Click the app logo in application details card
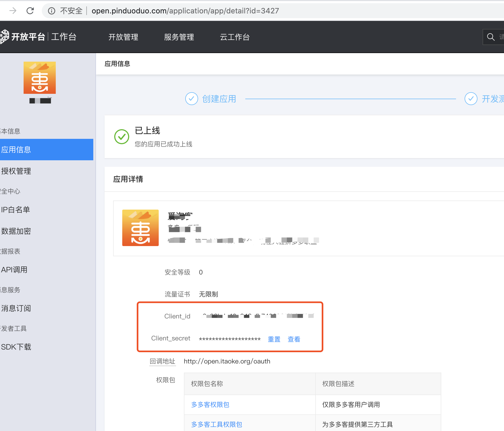Image resolution: width=504 pixels, height=431 pixels. [140, 228]
